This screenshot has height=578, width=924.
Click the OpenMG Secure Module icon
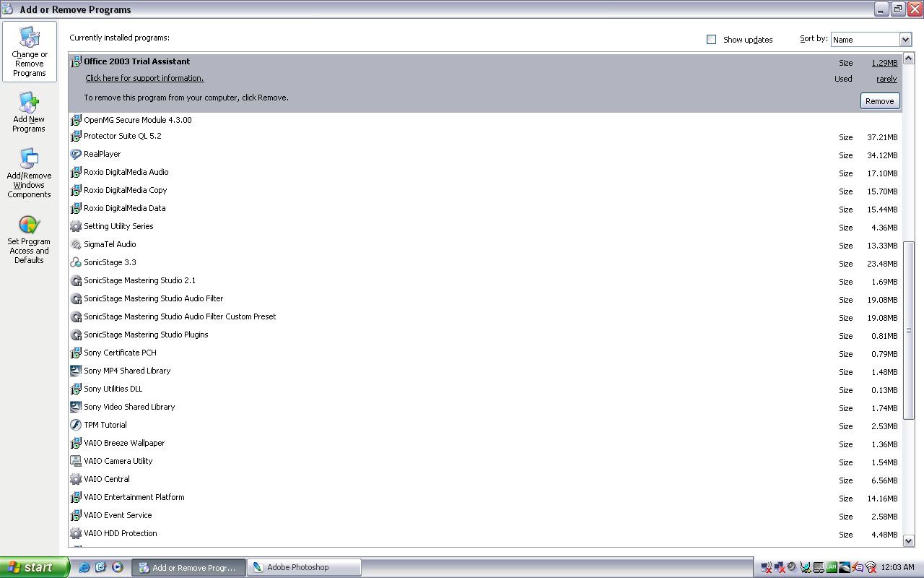[x=76, y=120]
